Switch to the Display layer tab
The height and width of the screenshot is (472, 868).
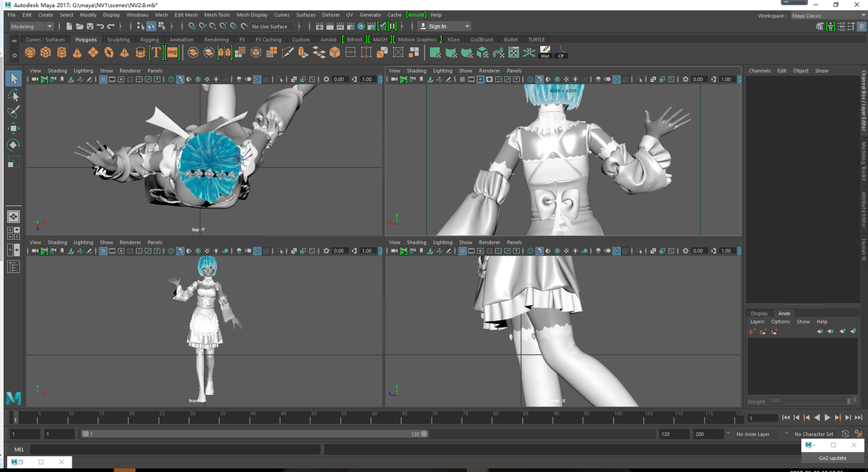click(x=759, y=313)
